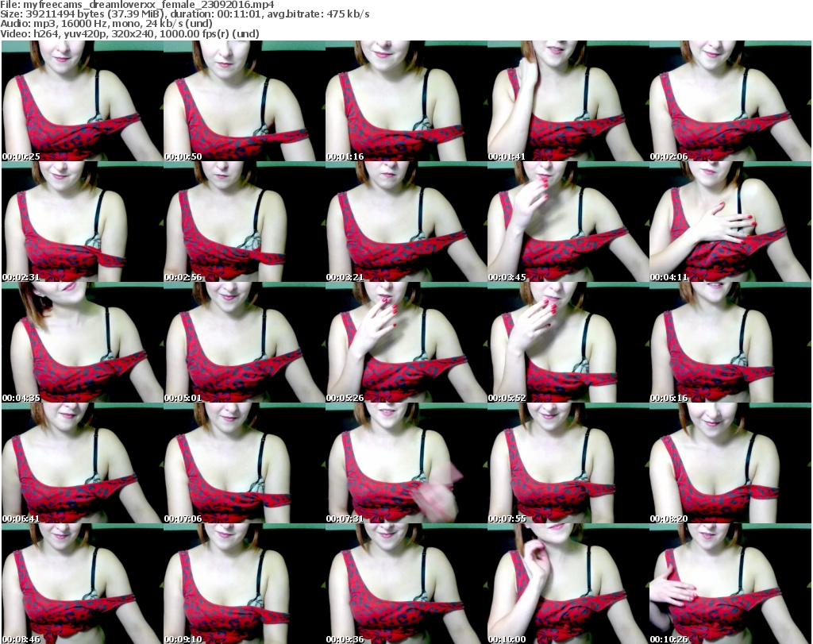Select the thumbnail marked 00:03:45
Image resolution: width=813 pixels, height=644 pixels.
point(568,222)
